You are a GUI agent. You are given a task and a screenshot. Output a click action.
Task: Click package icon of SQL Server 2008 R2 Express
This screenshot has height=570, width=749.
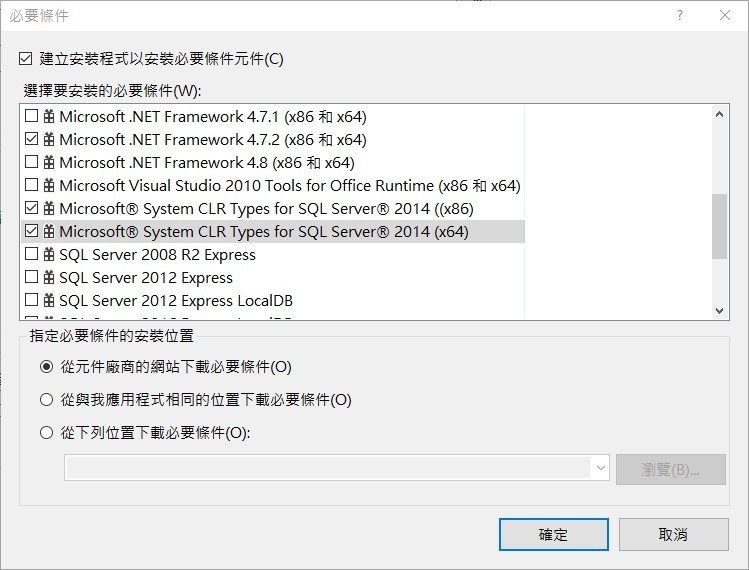49,254
